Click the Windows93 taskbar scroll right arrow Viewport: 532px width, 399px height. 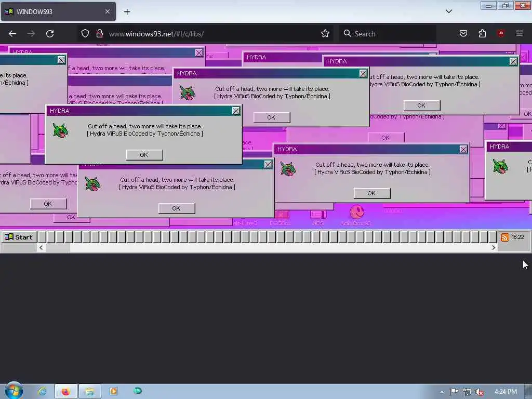click(x=494, y=248)
